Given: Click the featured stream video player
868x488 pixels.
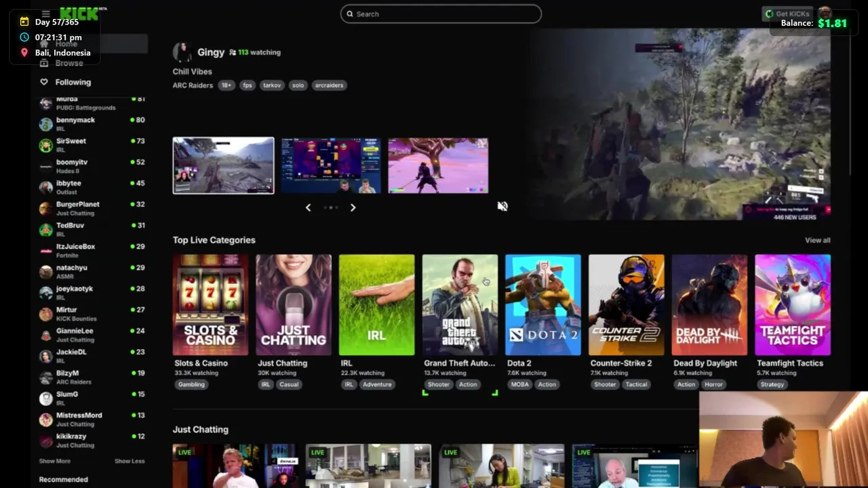Looking at the screenshot, I should coord(681,124).
